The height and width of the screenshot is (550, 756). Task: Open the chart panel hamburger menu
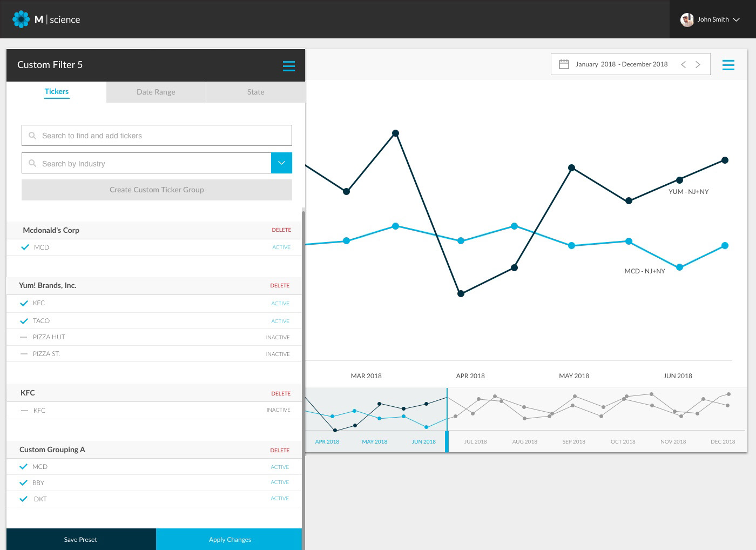[x=728, y=65]
